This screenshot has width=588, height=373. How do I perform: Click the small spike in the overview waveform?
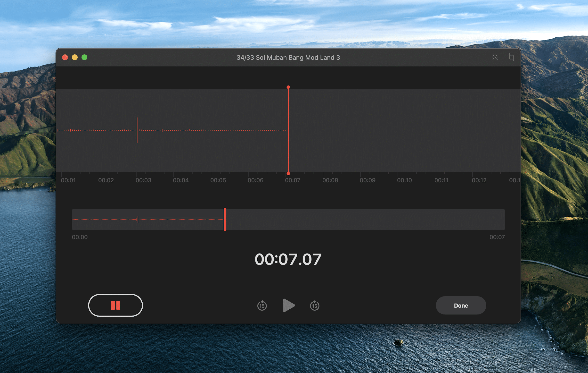pos(138,220)
